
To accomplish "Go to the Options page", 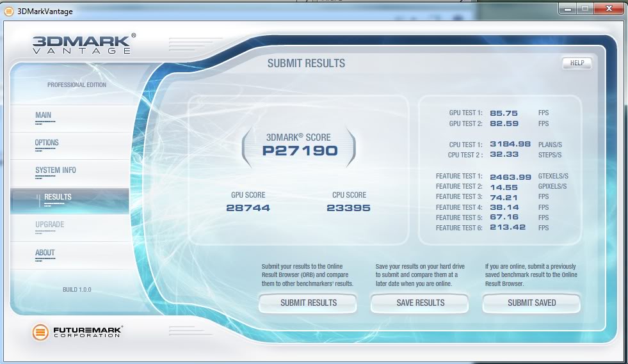I will click(x=47, y=143).
